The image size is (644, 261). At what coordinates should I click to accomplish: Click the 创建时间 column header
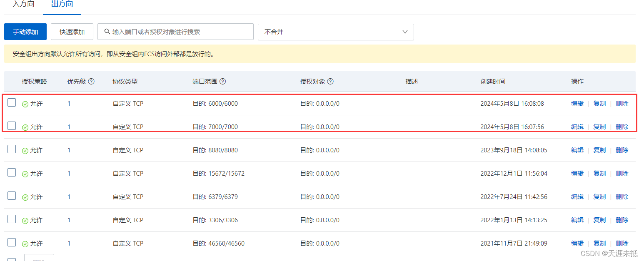(x=493, y=82)
